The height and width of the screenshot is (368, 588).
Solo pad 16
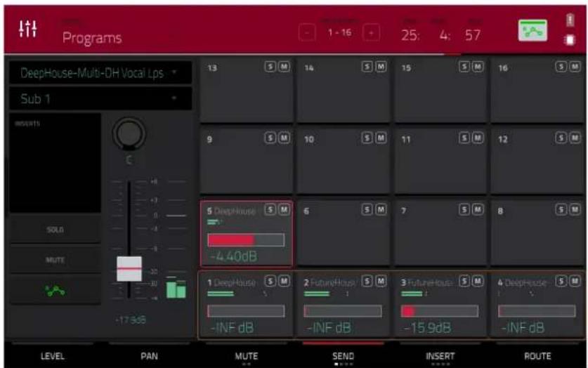(x=561, y=67)
